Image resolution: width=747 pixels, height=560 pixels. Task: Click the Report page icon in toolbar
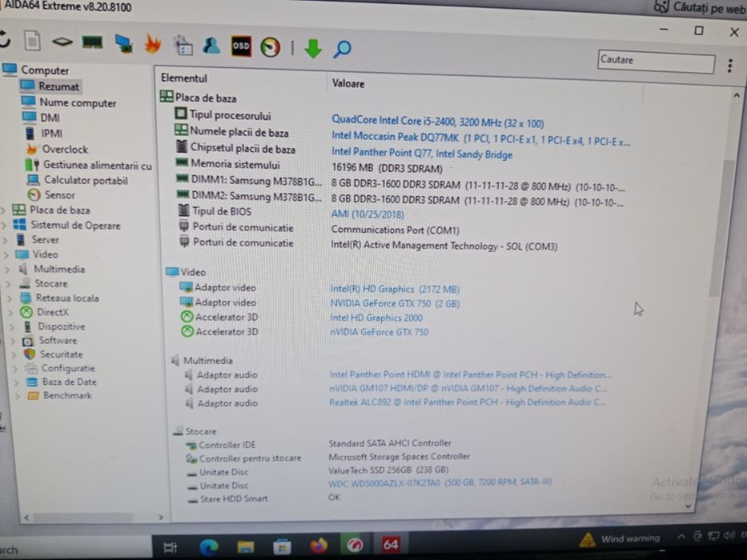tap(32, 42)
